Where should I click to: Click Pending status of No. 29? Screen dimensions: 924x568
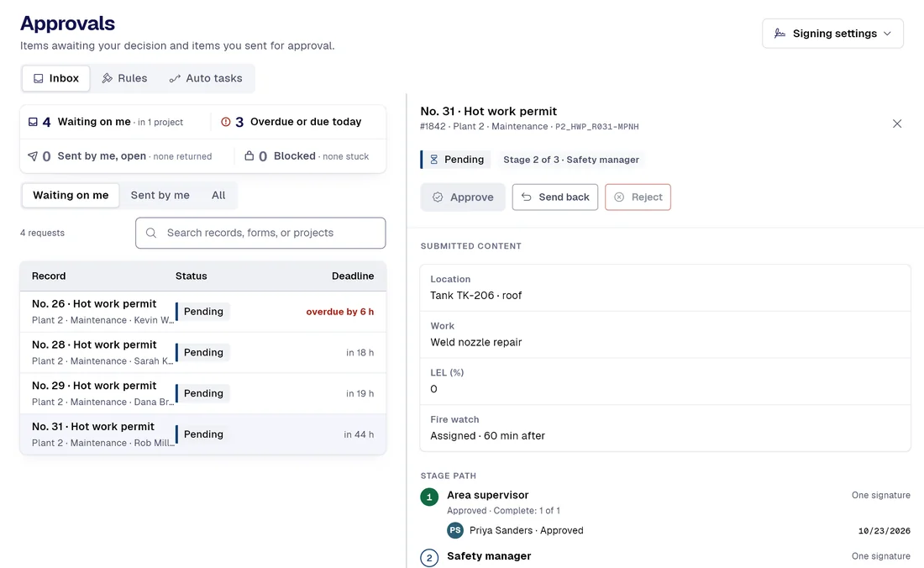tap(202, 393)
